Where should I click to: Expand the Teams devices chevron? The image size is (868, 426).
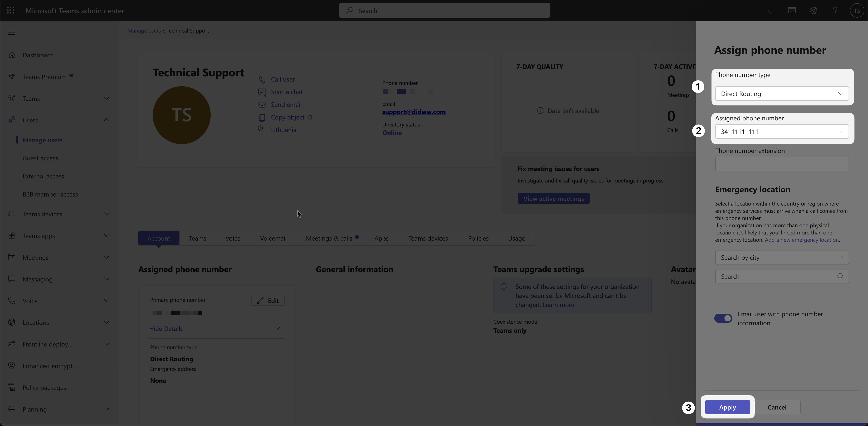106,214
